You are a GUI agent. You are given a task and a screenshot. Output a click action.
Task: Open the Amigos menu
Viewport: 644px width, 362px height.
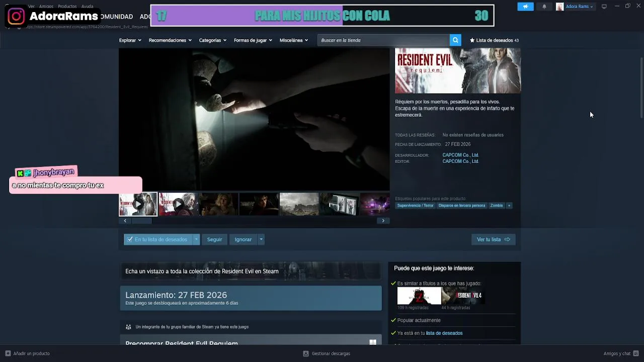tap(46, 7)
